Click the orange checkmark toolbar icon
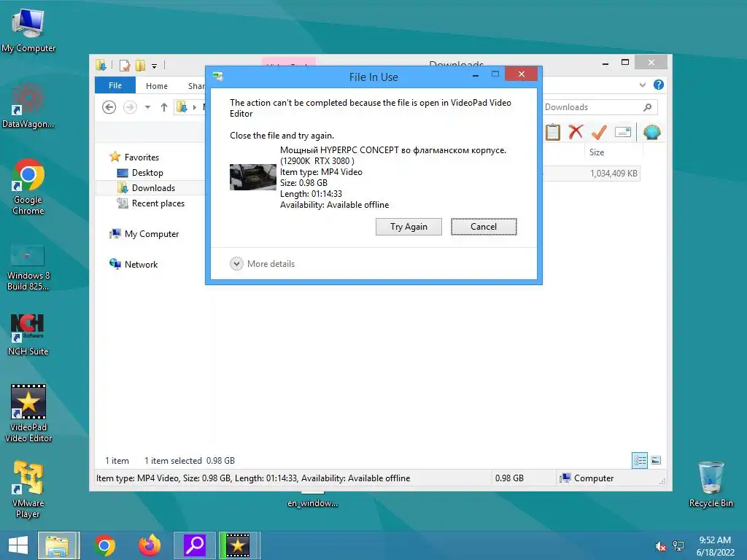747x560 pixels. pyautogui.click(x=599, y=132)
